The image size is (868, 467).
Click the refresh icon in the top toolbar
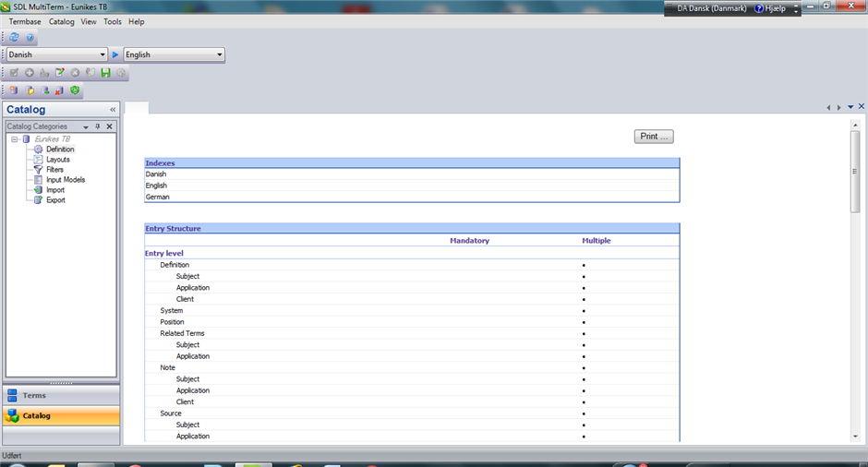14,38
